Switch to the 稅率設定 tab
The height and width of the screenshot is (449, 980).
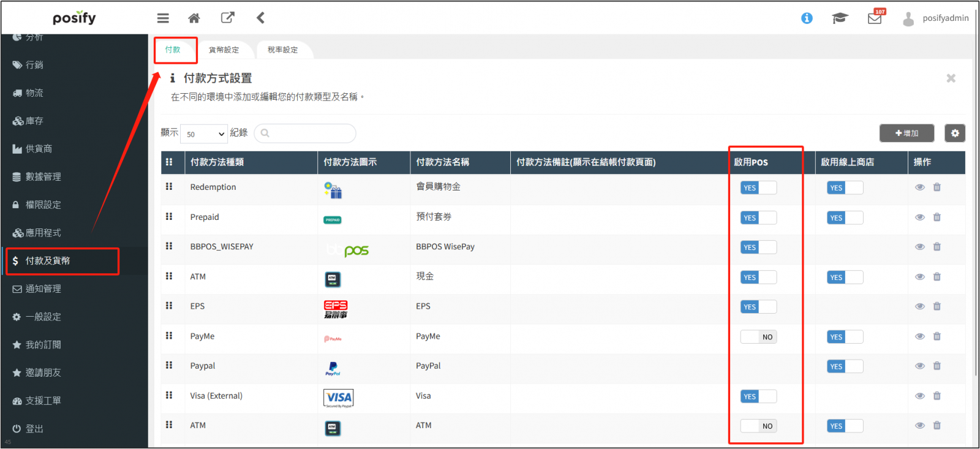tap(283, 50)
